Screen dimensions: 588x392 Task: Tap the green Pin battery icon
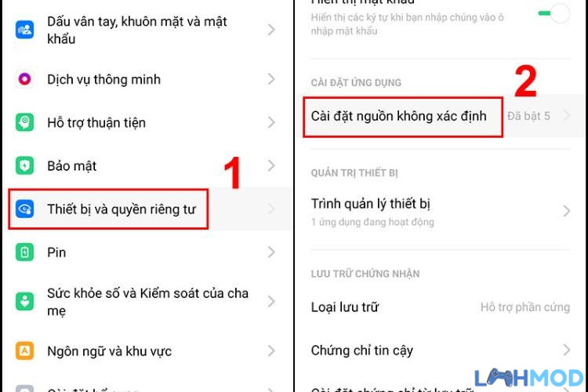click(25, 252)
